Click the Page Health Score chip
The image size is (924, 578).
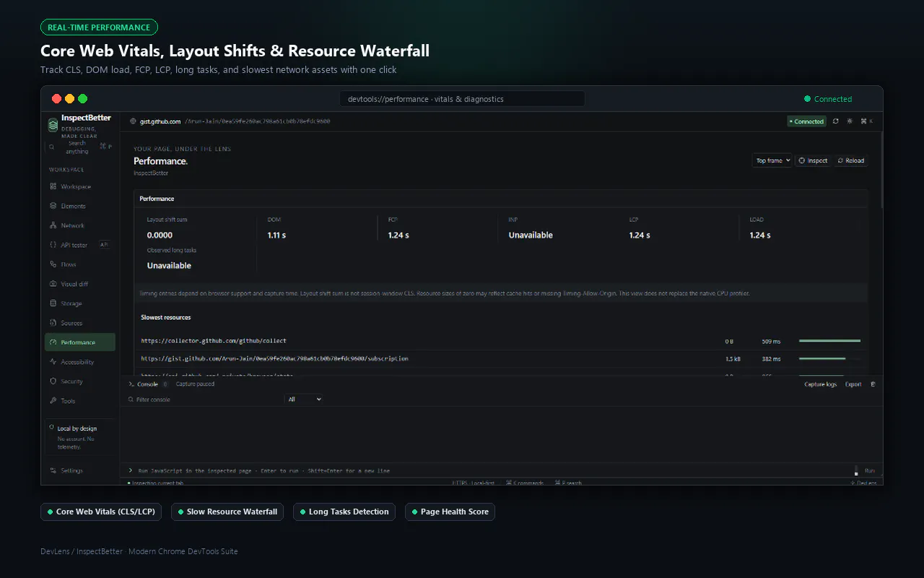(450, 512)
